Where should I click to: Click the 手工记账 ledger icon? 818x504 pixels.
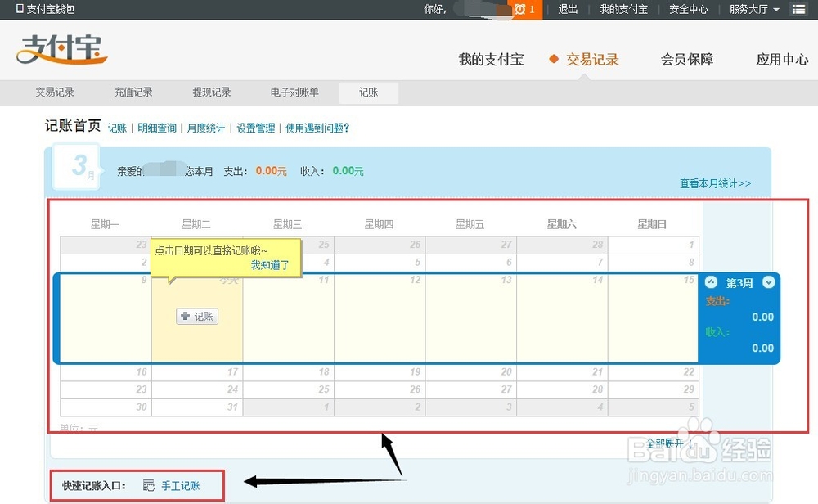[149, 485]
